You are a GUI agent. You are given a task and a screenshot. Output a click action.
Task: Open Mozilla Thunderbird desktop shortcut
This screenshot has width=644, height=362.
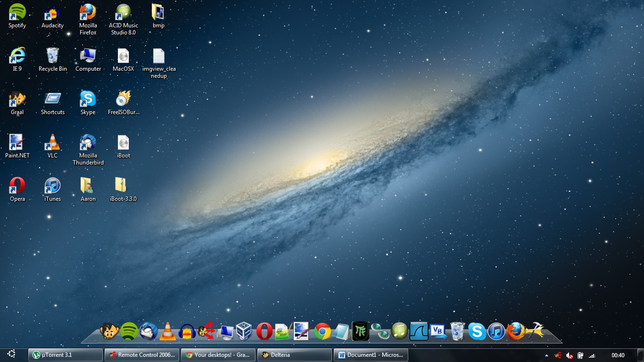(x=88, y=142)
